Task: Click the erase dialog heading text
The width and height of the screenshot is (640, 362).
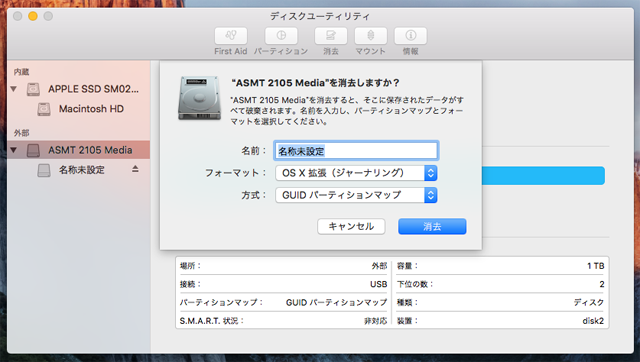Action: [x=316, y=83]
